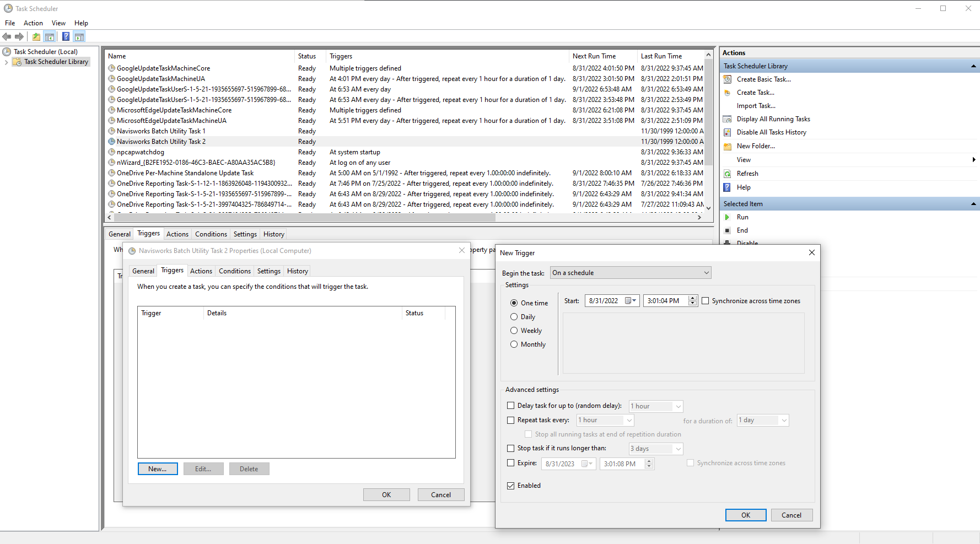Image resolution: width=980 pixels, height=544 pixels.
Task: Open the Begin the task dropdown
Action: 631,273
